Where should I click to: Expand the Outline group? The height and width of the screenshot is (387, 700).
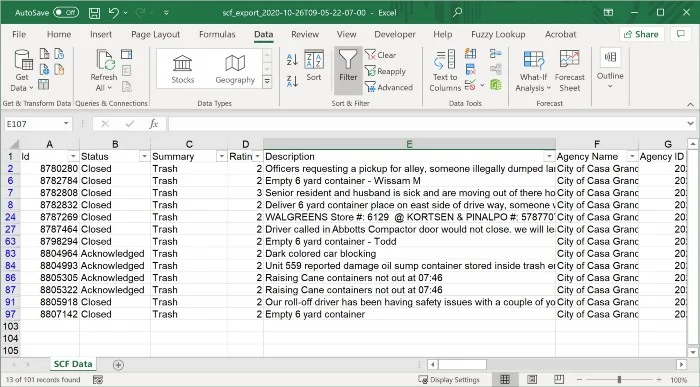[x=610, y=68]
